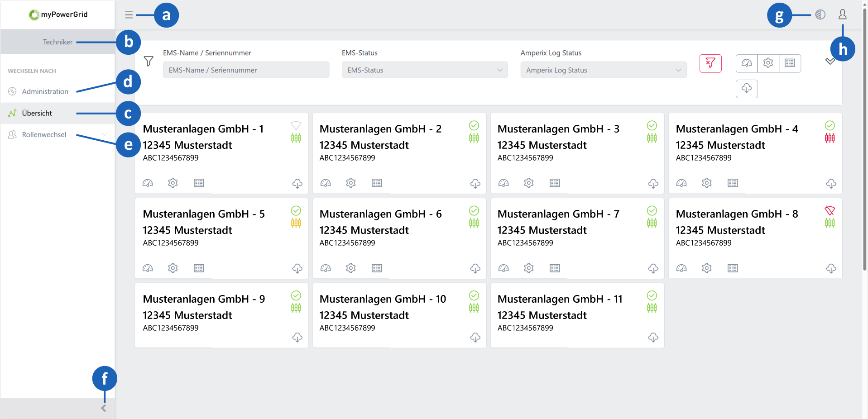Open the Amperix Log Status dropdown
The width and height of the screenshot is (868, 419).
[603, 70]
